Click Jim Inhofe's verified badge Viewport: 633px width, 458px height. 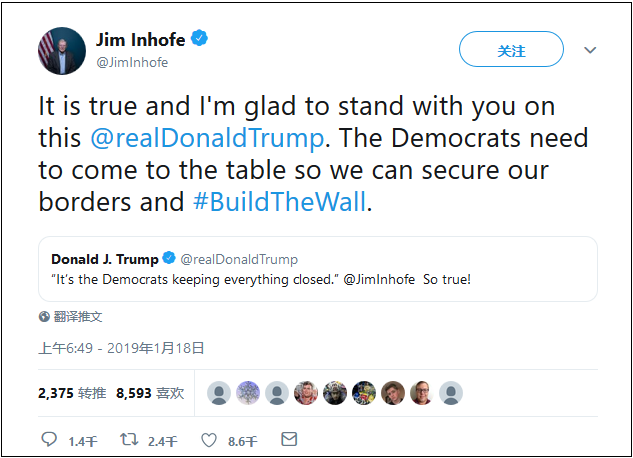pyautogui.click(x=200, y=40)
